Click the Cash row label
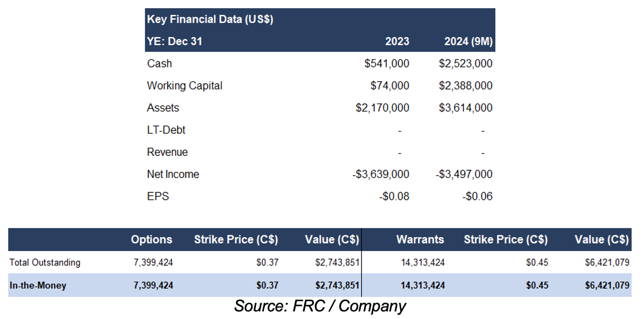The height and width of the screenshot is (319, 644). (x=159, y=64)
